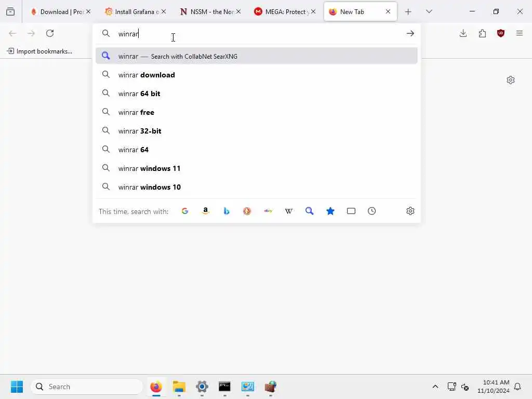Close the Install Grafana tab
The height and width of the screenshot is (399, 532).
point(164,11)
